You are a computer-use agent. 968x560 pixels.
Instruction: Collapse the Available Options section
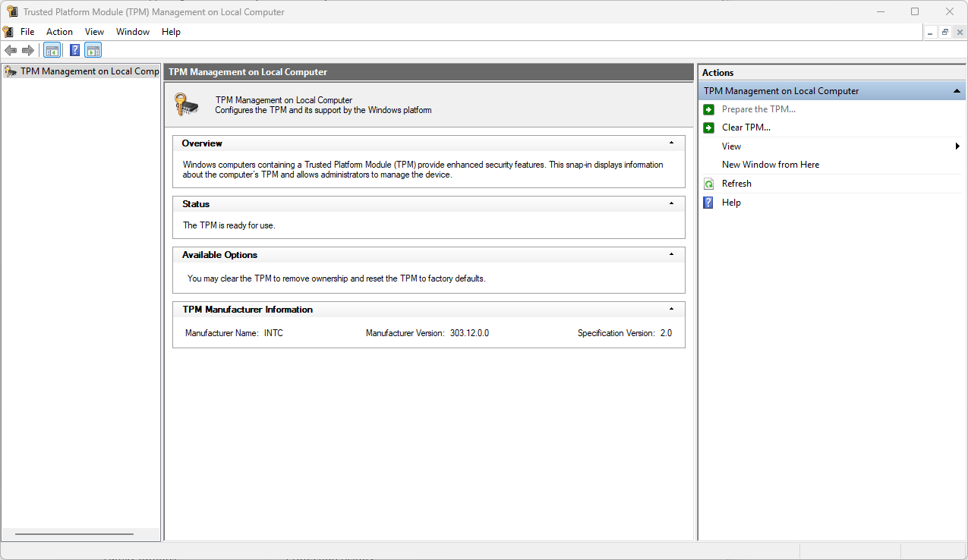pos(671,255)
